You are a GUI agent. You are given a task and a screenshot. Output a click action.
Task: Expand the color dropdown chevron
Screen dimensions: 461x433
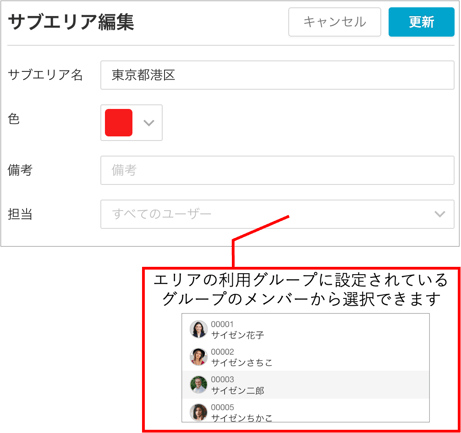(149, 123)
